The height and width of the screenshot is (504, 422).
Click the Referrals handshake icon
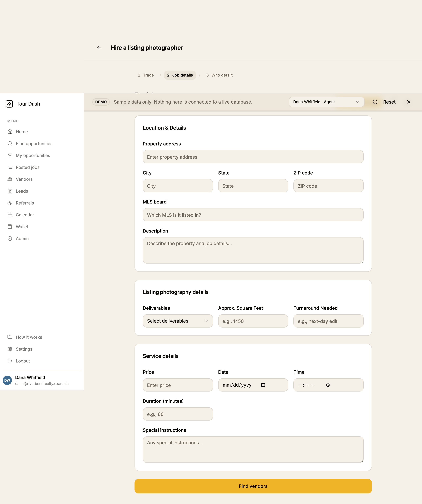tap(10, 203)
